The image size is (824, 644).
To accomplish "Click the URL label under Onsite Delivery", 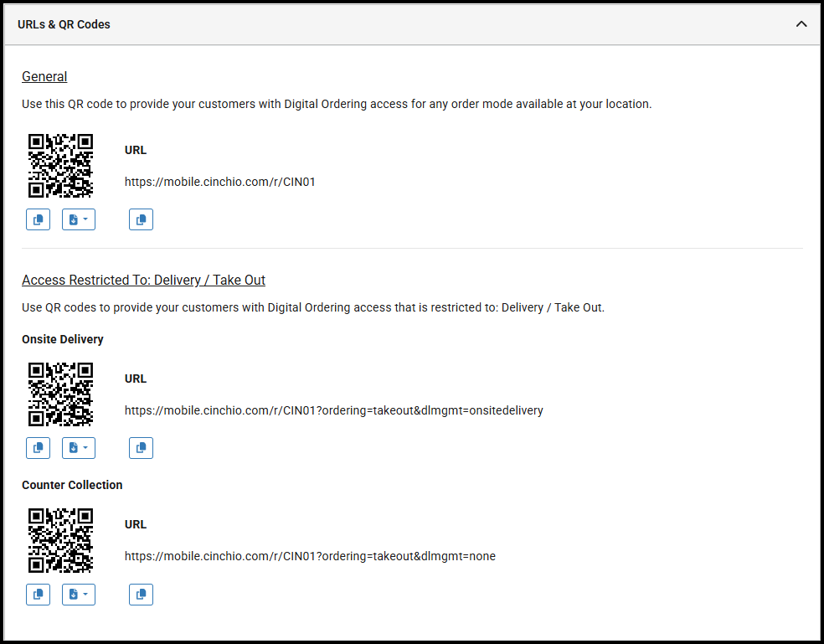I will [x=136, y=379].
